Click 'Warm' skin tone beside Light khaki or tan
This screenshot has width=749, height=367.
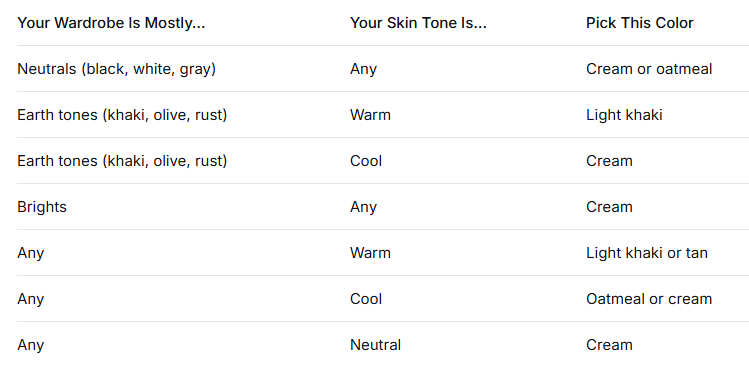coord(370,253)
